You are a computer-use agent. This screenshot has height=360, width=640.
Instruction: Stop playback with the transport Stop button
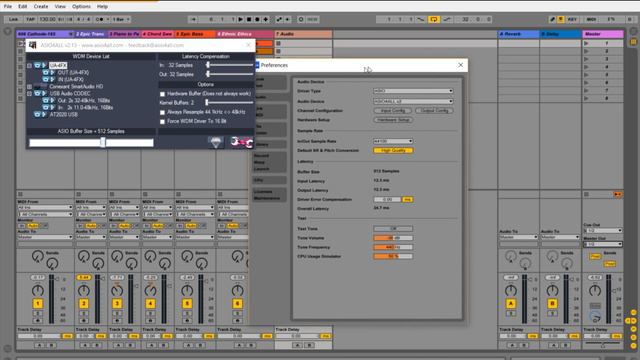(x=249, y=19)
